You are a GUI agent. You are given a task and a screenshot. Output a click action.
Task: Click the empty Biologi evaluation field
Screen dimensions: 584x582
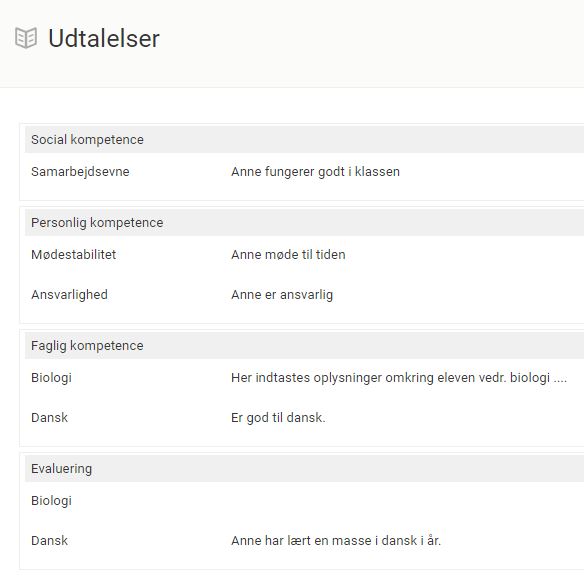click(x=406, y=501)
